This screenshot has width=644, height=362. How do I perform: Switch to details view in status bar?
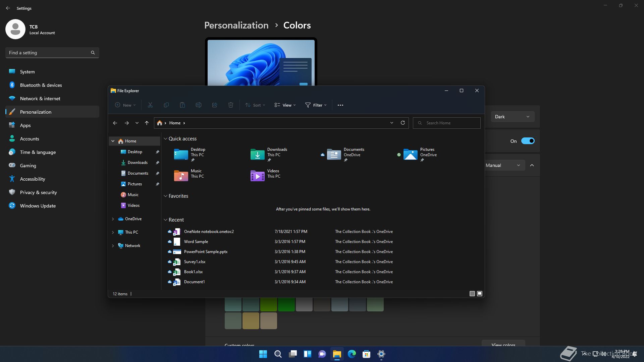[472, 294]
